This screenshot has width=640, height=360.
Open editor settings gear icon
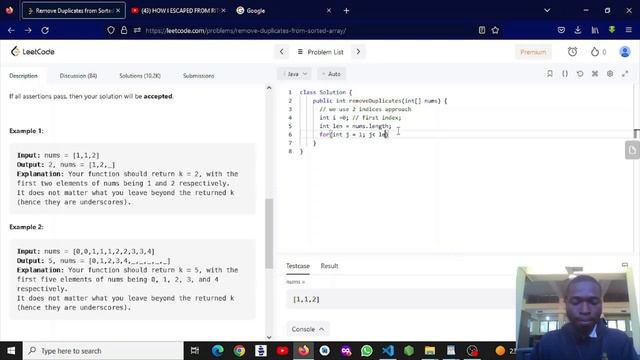pos(610,73)
